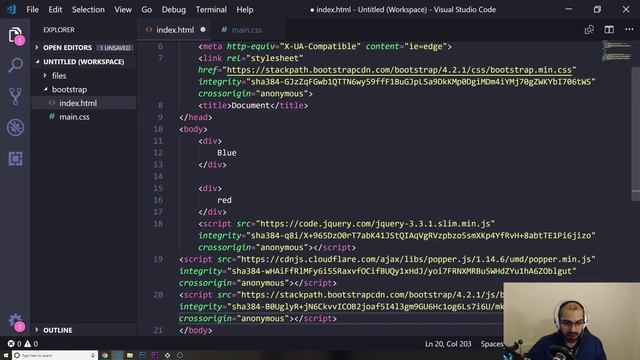The height and width of the screenshot is (360, 640).
Task: Open File Explorer from the taskbar
Action: (x=130, y=356)
